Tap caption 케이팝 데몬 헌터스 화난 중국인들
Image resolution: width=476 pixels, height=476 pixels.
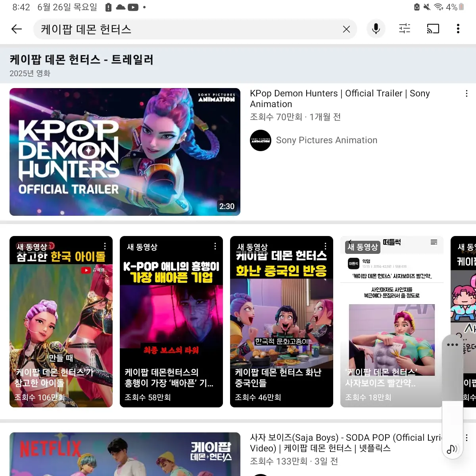[x=278, y=378]
